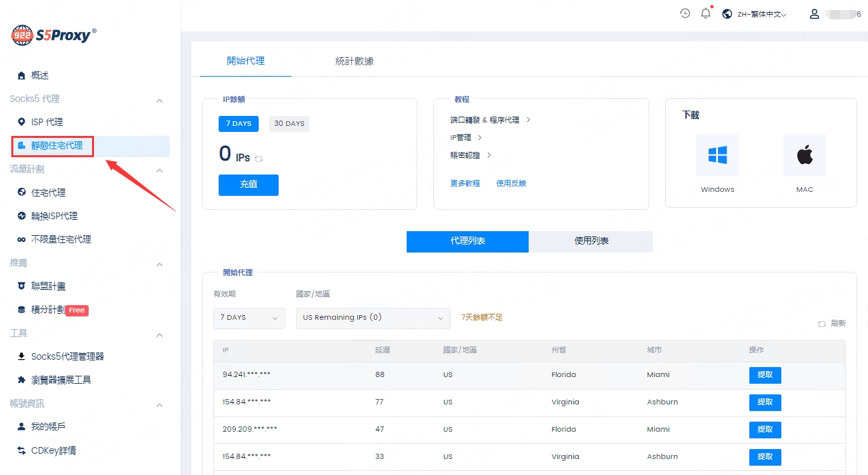Open 住宅代理 in the sidebar
This screenshot has width=868, height=475.
tap(48, 193)
